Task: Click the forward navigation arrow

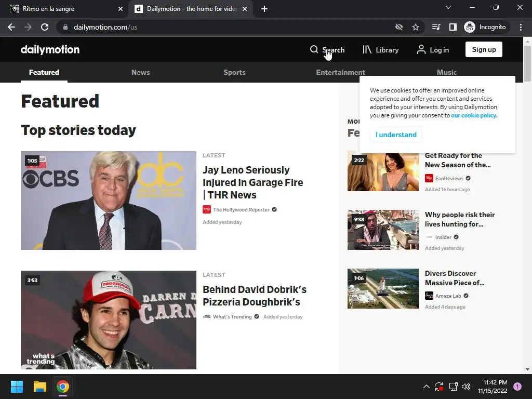Action: click(x=28, y=27)
